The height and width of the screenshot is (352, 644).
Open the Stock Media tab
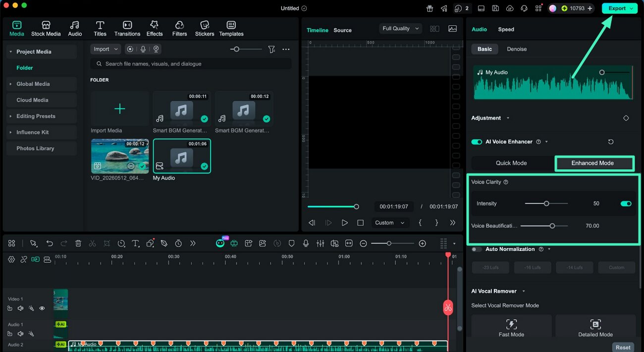[x=46, y=29]
